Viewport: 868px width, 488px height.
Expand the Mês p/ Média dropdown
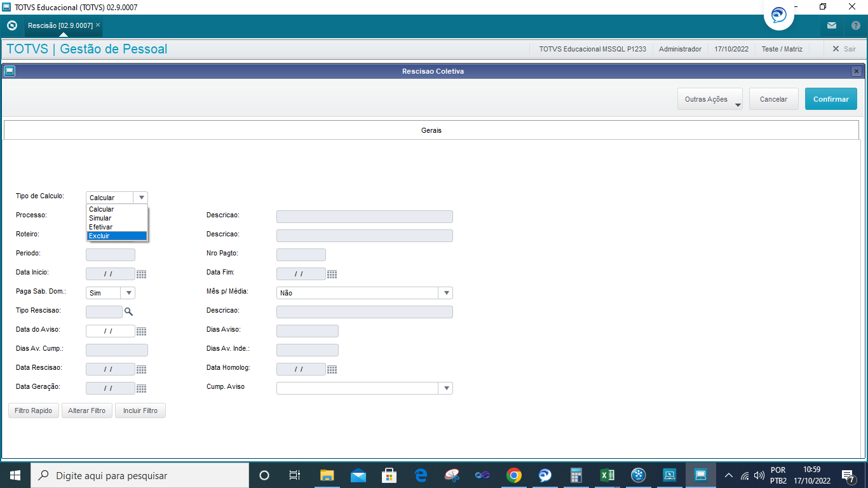(447, 293)
